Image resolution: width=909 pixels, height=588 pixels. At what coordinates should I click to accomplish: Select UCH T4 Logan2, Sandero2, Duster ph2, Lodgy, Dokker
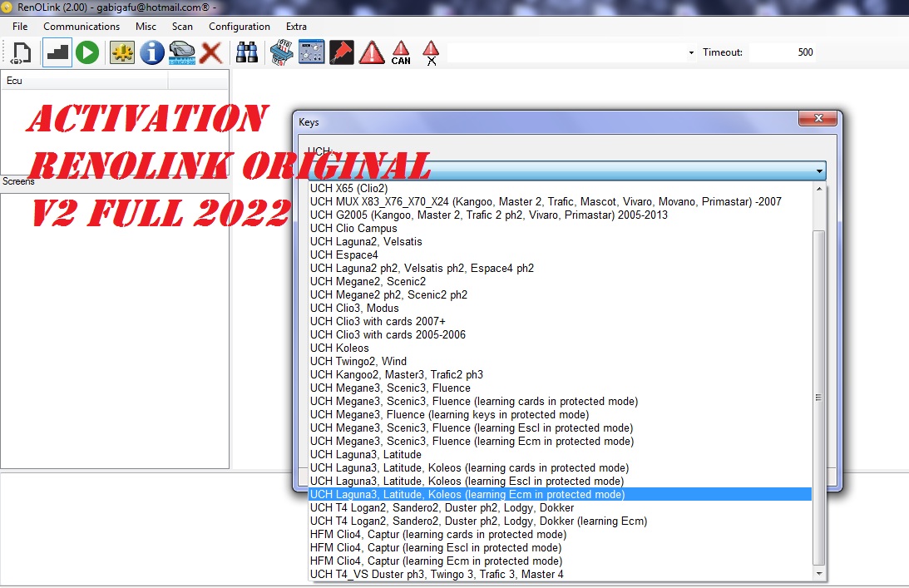[x=560, y=508]
